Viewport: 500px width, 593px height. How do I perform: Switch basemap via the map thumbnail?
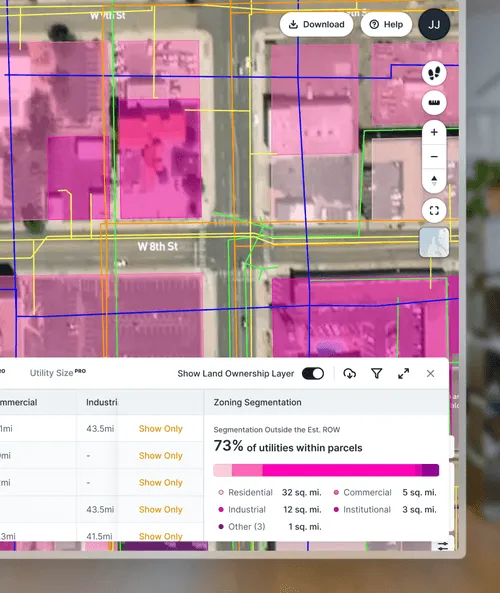click(x=434, y=243)
